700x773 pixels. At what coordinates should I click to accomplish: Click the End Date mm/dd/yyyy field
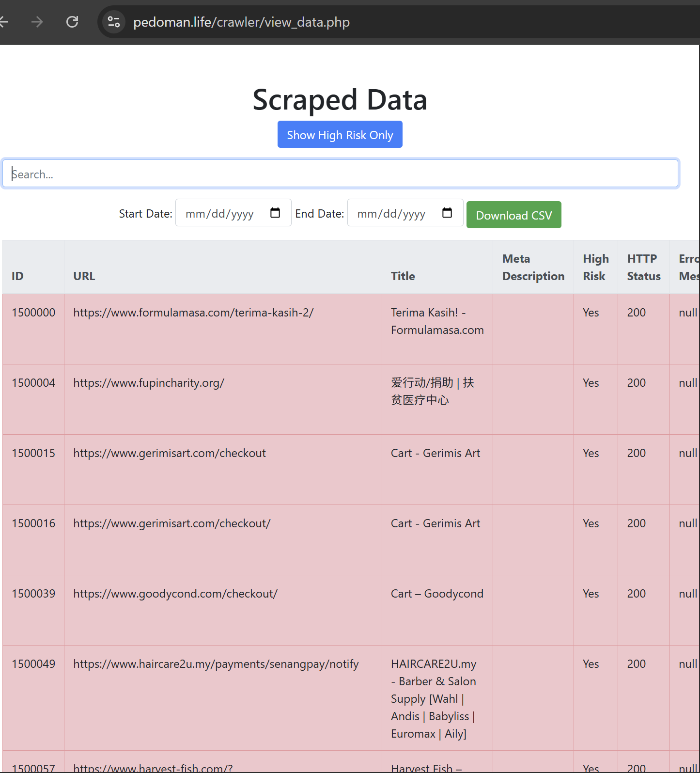405,213
